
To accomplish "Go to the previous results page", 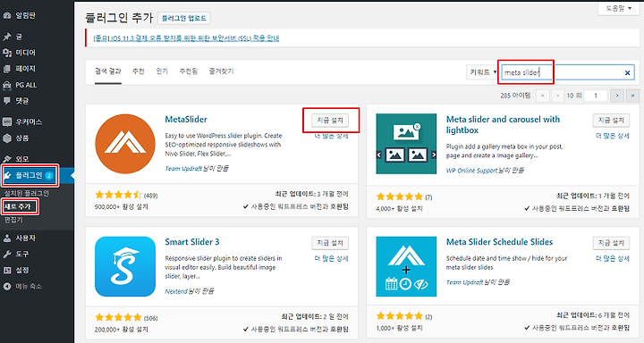I will click(x=557, y=96).
